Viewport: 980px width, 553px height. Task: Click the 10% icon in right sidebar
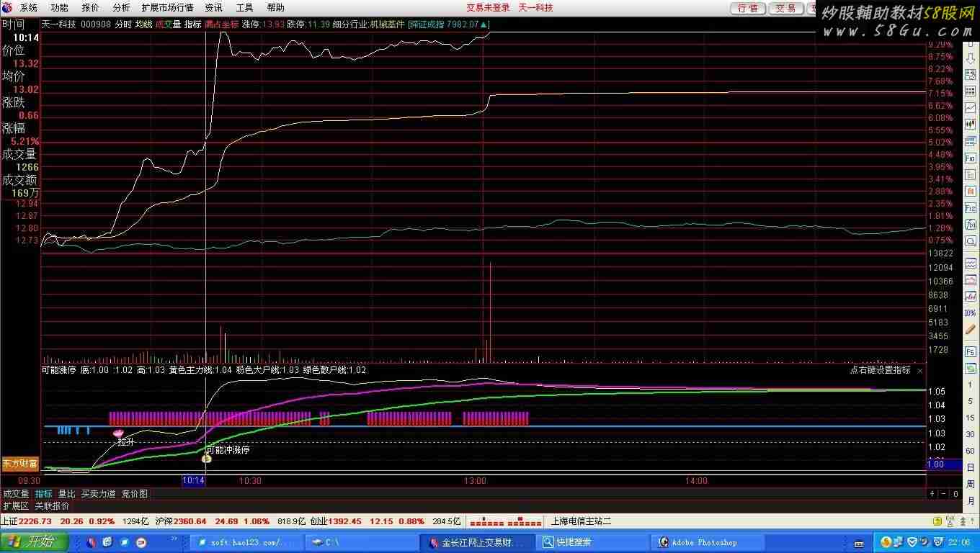[971, 313]
